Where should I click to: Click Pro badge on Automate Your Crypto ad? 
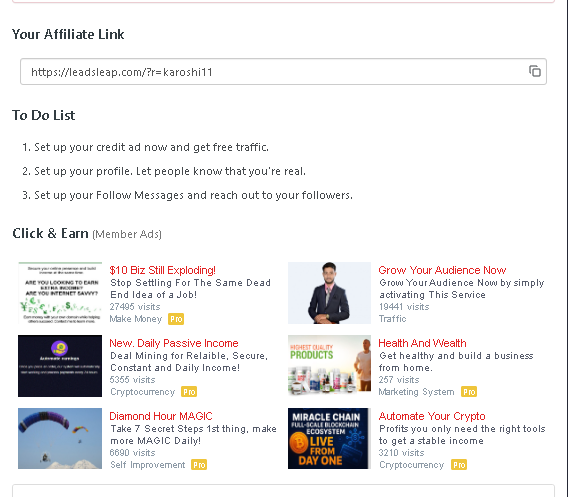point(459,465)
